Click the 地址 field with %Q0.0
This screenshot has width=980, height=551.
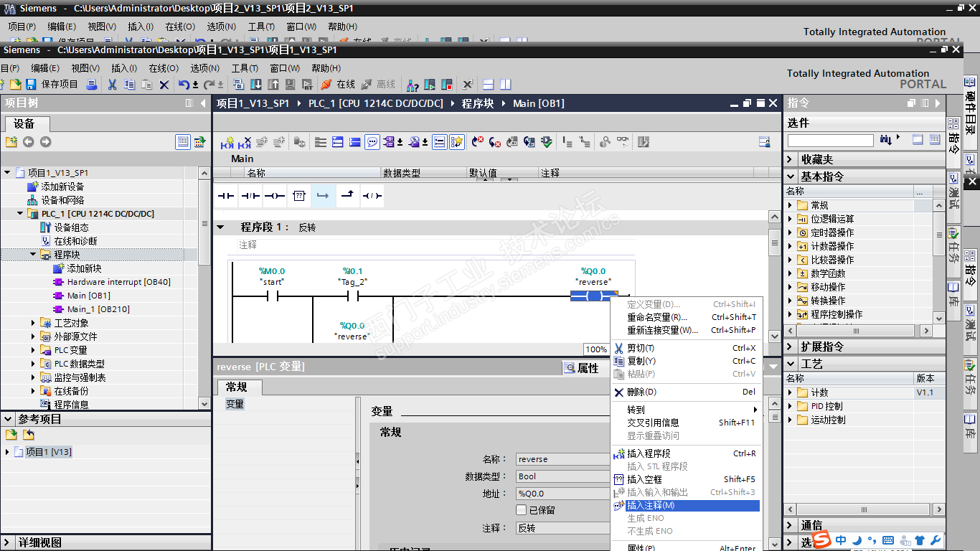click(x=562, y=494)
